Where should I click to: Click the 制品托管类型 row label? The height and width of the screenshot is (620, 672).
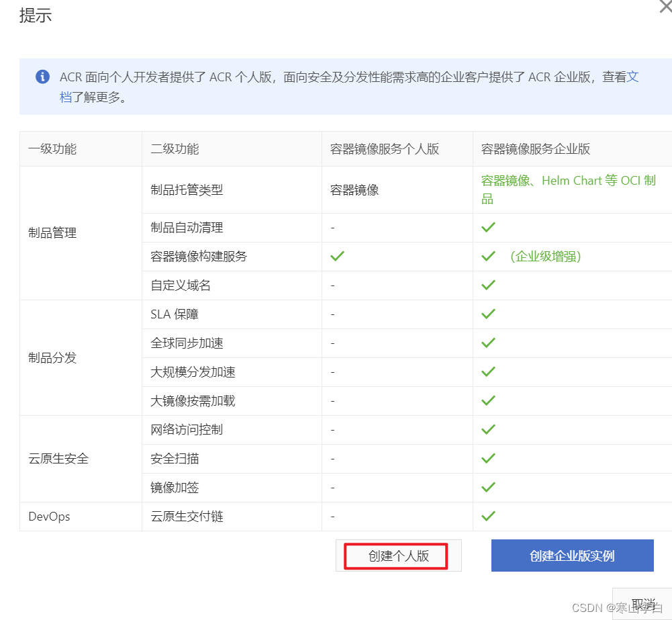[187, 189]
